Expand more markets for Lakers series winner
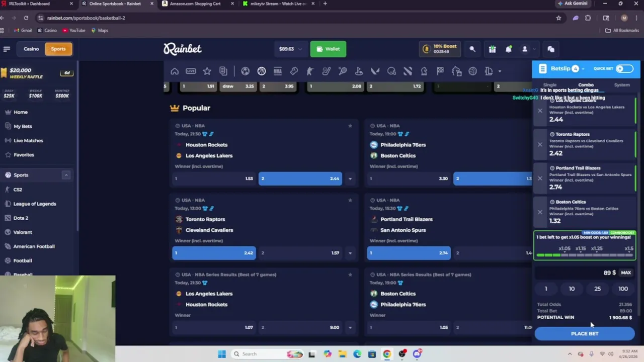The width and height of the screenshot is (644, 362). pyautogui.click(x=350, y=327)
